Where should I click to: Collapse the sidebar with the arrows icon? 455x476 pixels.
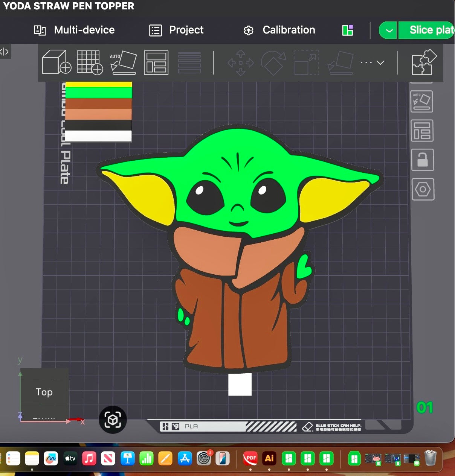(x=5, y=52)
